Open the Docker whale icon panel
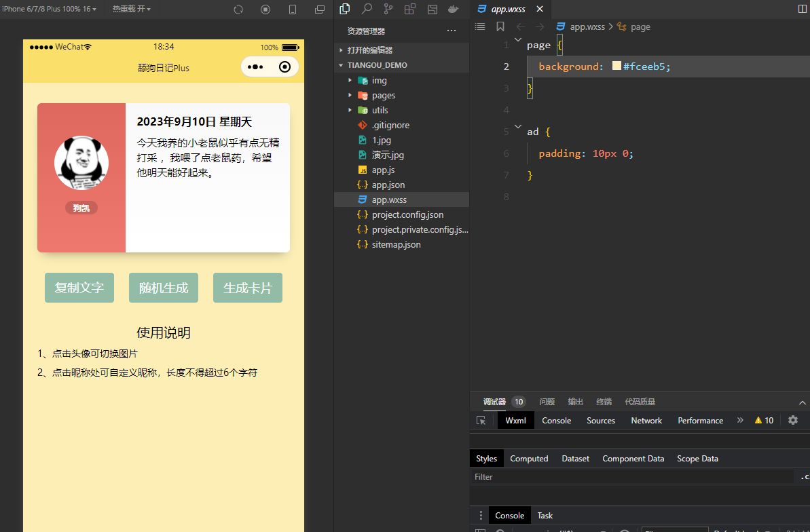The width and height of the screenshot is (810, 532). click(x=453, y=9)
